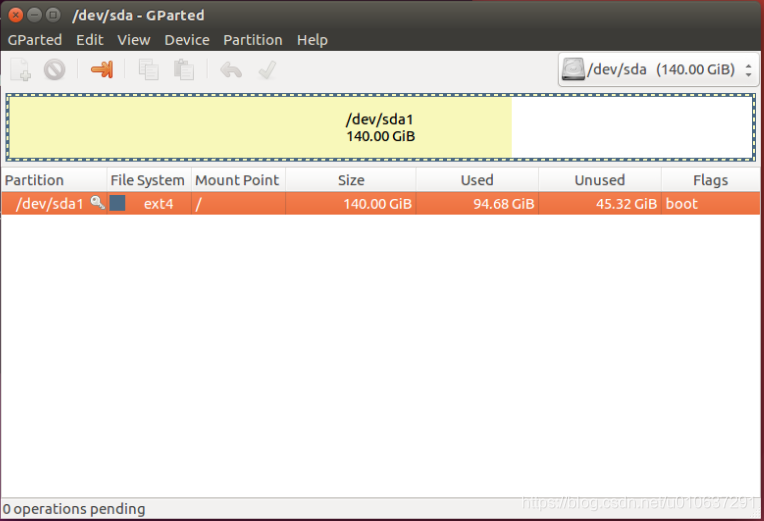Click the Partition column header
Screen dimensions: 764x521
[54, 180]
